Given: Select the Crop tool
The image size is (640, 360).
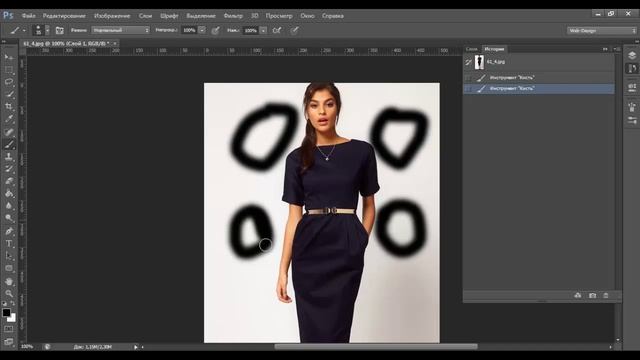Looking at the screenshot, I should tap(9, 107).
